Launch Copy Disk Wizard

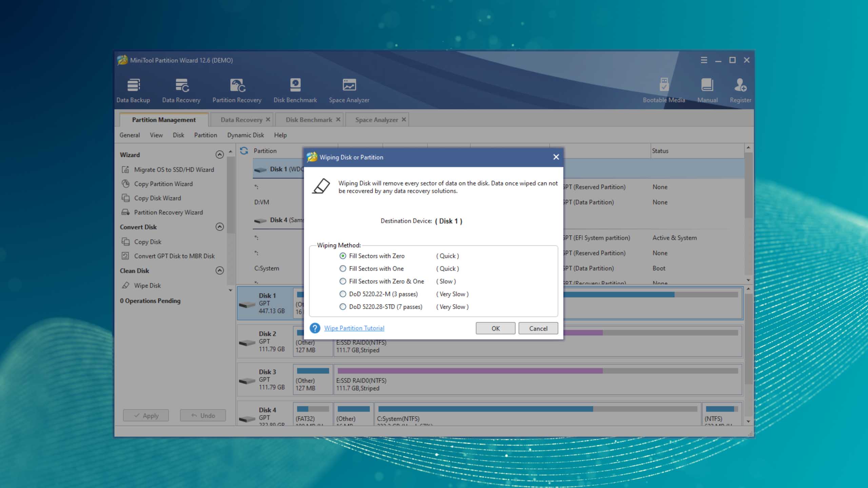point(152,198)
